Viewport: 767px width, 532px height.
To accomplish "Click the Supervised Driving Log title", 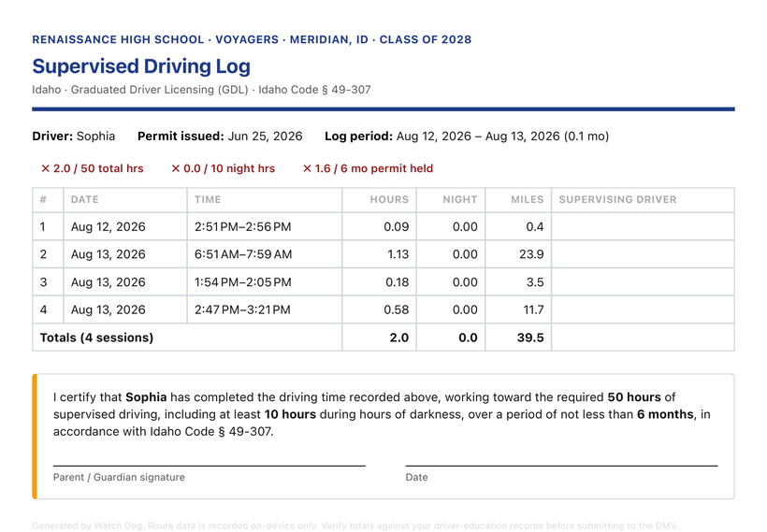I will [141, 66].
